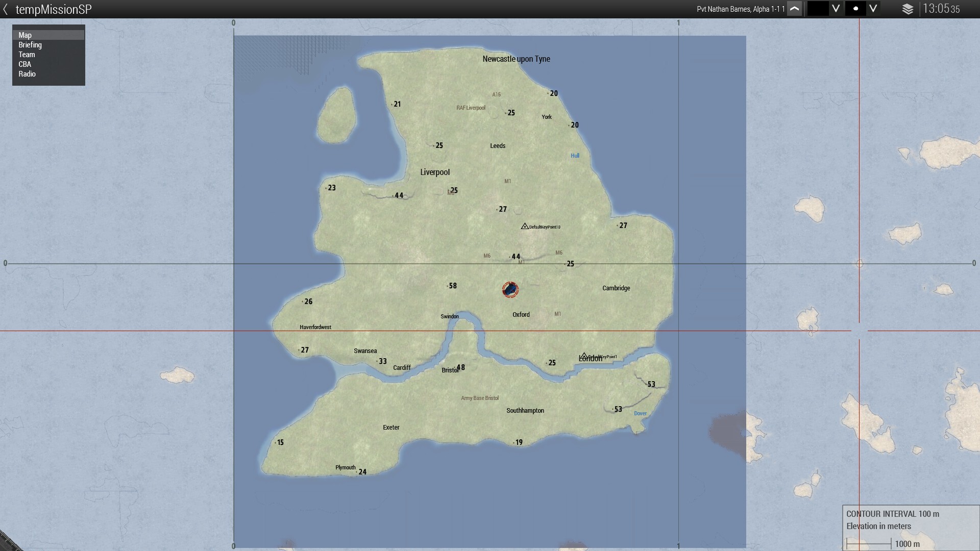Click the dot marker shape preview
This screenshot has height=551, width=980.
click(x=855, y=9)
